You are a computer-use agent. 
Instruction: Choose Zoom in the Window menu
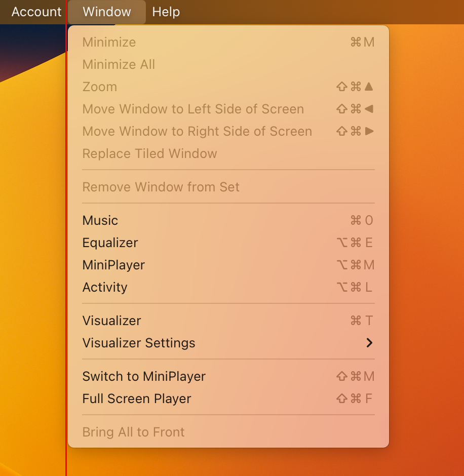pos(228,87)
